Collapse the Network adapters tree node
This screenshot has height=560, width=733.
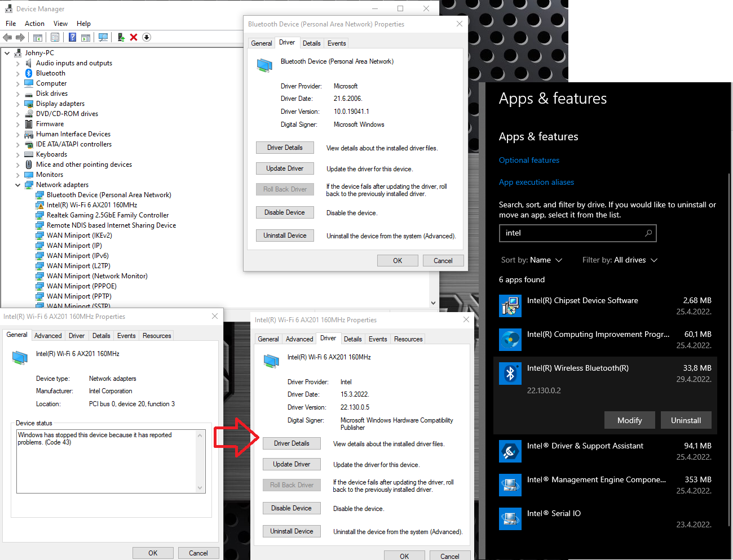click(17, 185)
